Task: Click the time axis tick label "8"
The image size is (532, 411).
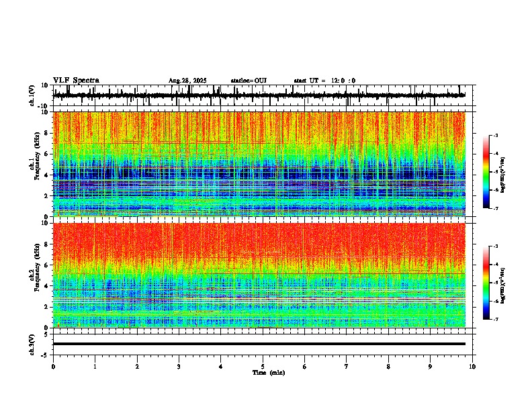Action: click(x=388, y=367)
